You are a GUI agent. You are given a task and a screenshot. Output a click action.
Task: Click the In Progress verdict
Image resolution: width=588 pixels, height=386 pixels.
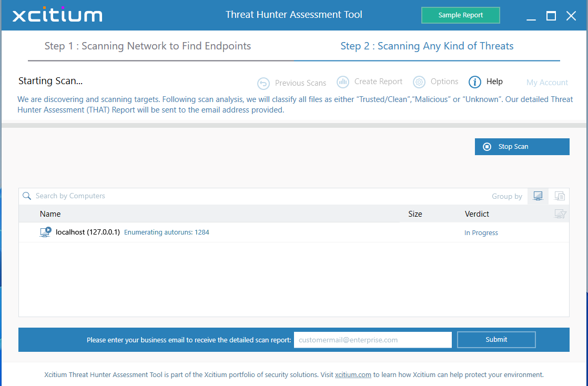(x=481, y=232)
